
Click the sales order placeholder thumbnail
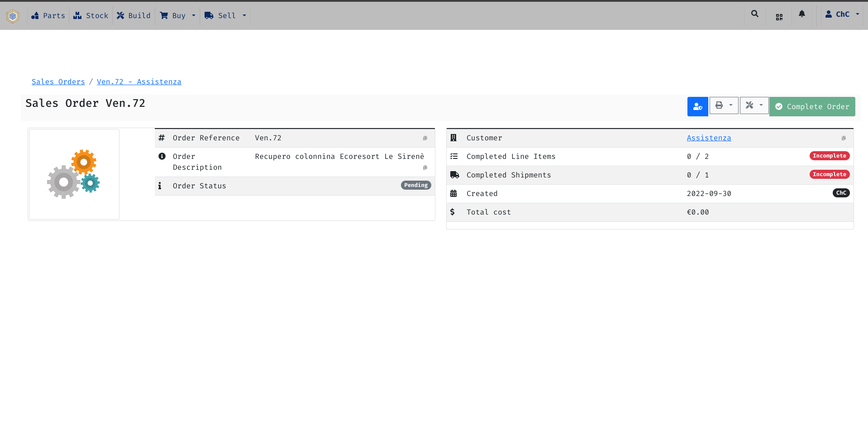73,174
